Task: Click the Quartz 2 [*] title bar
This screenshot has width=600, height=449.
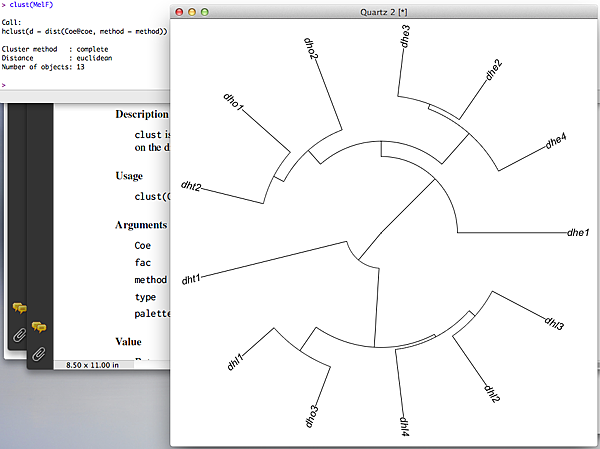Action: pyautogui.click(x=384, y=12)
